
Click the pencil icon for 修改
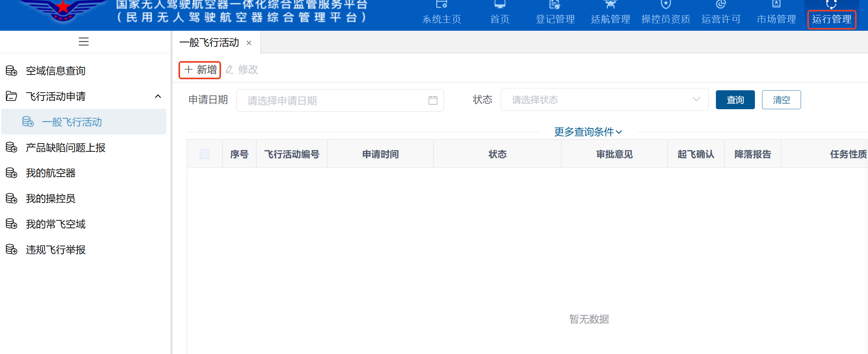click(x=230, y=70)
